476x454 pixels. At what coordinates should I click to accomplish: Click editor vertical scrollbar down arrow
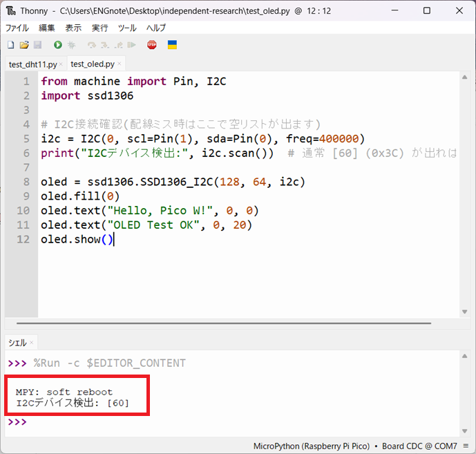point(464,312)
